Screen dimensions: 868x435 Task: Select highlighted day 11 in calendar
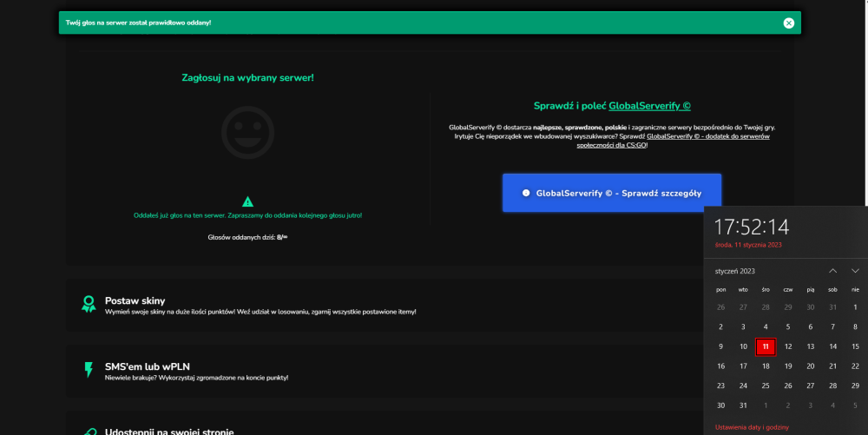pos(766,346)
